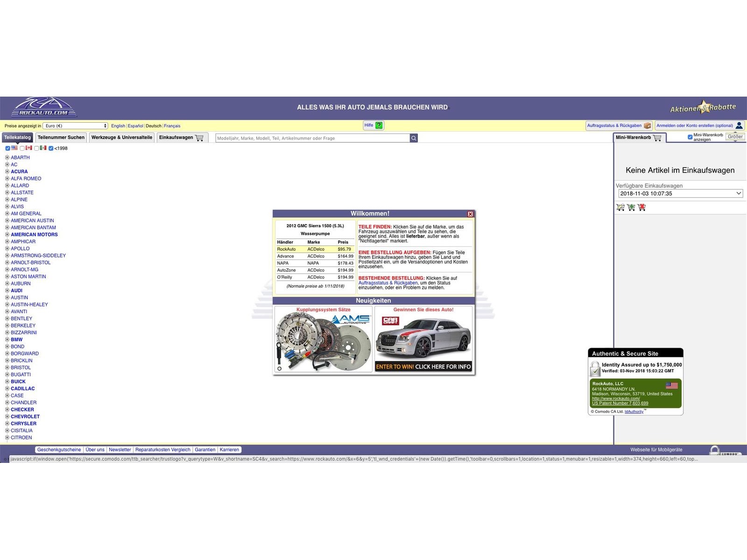Screen dimensions: 747x560
Task: Click the IdAuthority link in Comodo seal
Action: pyautogui.click(x=634, y=412)
